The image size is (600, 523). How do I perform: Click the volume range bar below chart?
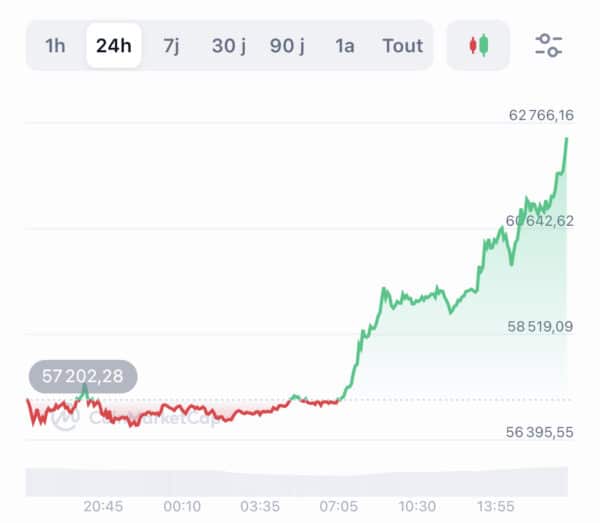click(x=297, y=482)
